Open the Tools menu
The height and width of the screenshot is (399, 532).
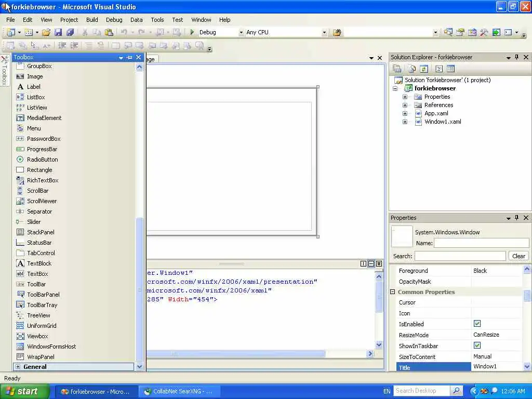(x=157, y=20)
